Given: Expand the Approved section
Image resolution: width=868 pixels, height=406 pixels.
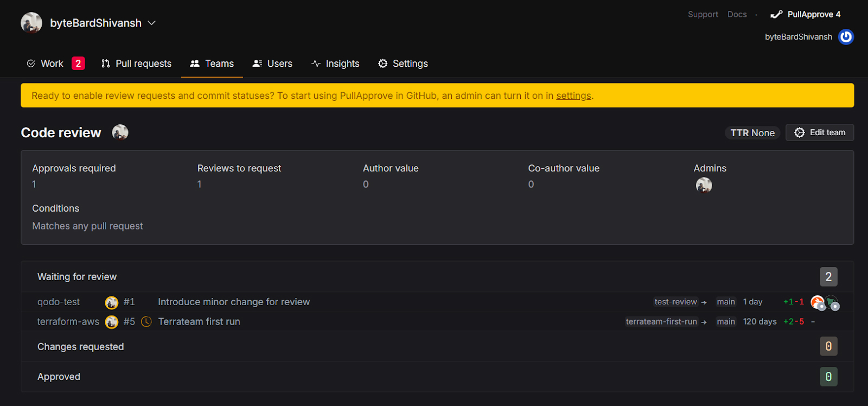Looking at the screenshot, I should [437, 377].
